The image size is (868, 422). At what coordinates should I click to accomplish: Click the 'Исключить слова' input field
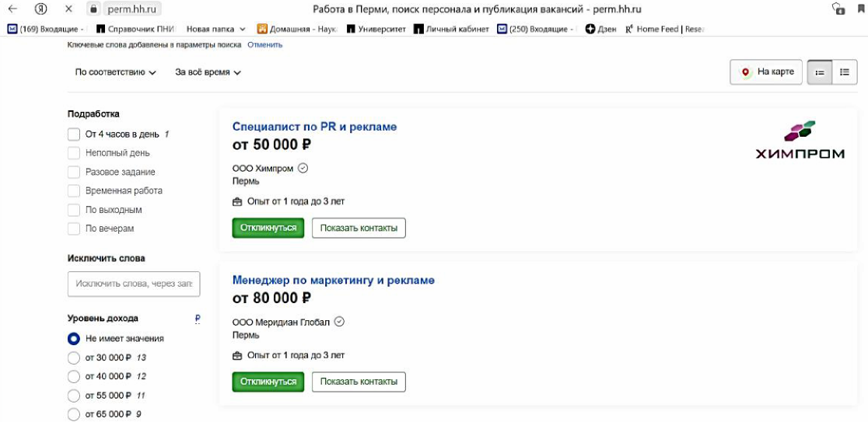[134, 284]
